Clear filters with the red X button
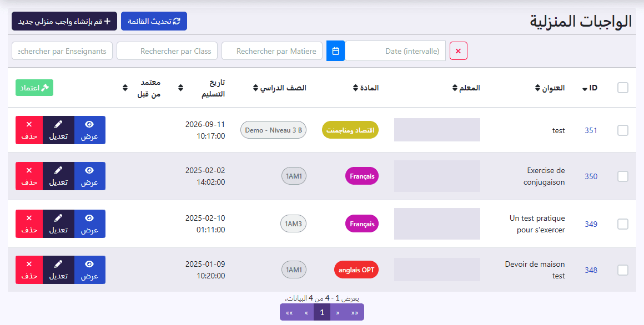Screen dimensions: 644x325 point(459,51)
